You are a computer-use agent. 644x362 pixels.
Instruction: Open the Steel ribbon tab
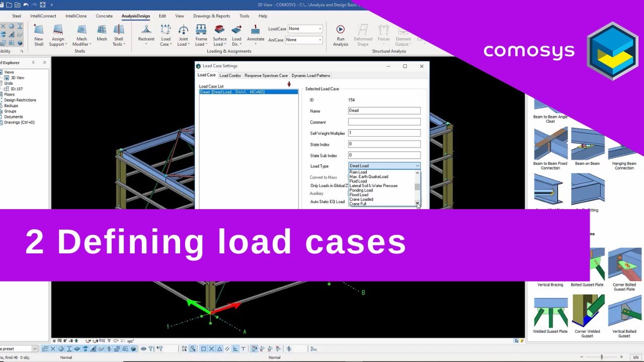coord(17,16)
